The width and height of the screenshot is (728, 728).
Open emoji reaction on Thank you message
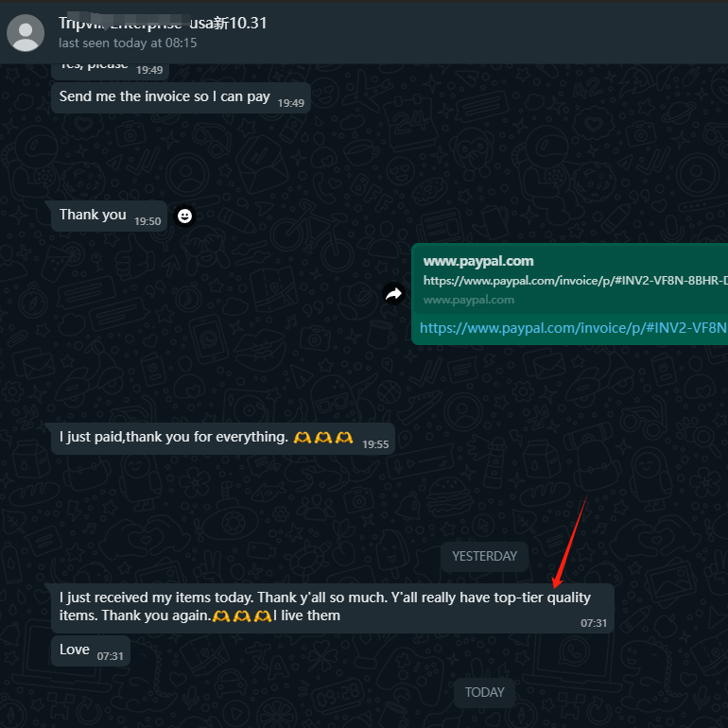pos(184,216)
